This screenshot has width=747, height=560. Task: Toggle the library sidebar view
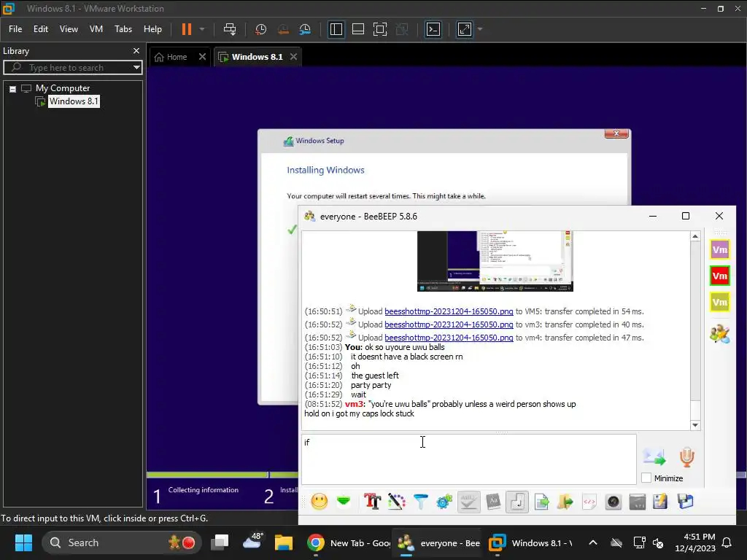(336, 29)
